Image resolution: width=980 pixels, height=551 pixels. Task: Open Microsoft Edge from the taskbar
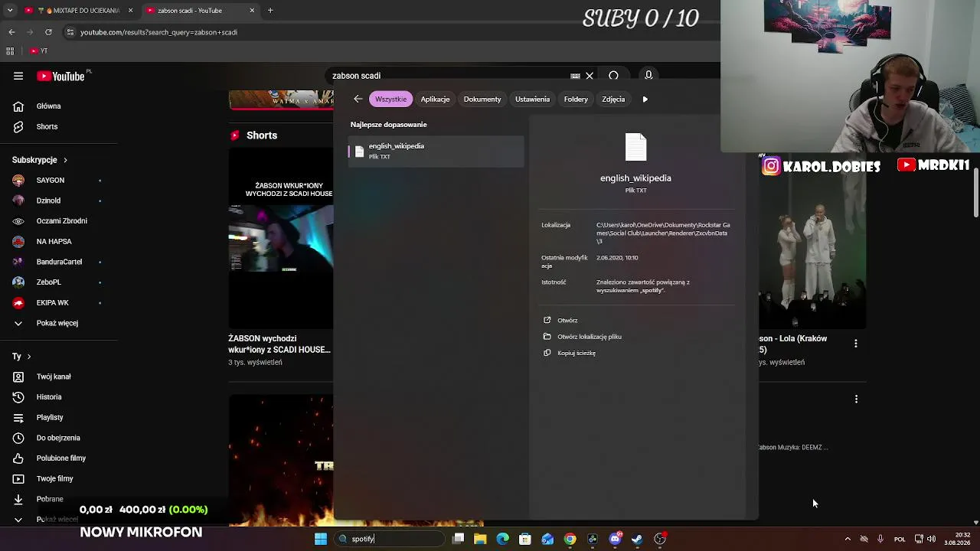point(502,539)
